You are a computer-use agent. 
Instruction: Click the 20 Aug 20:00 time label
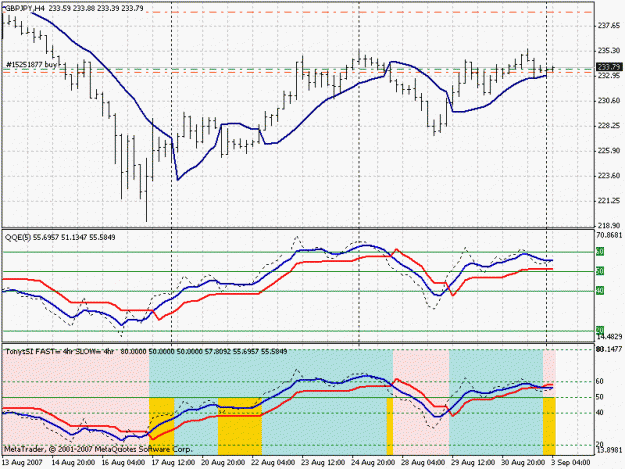(223, 463)
